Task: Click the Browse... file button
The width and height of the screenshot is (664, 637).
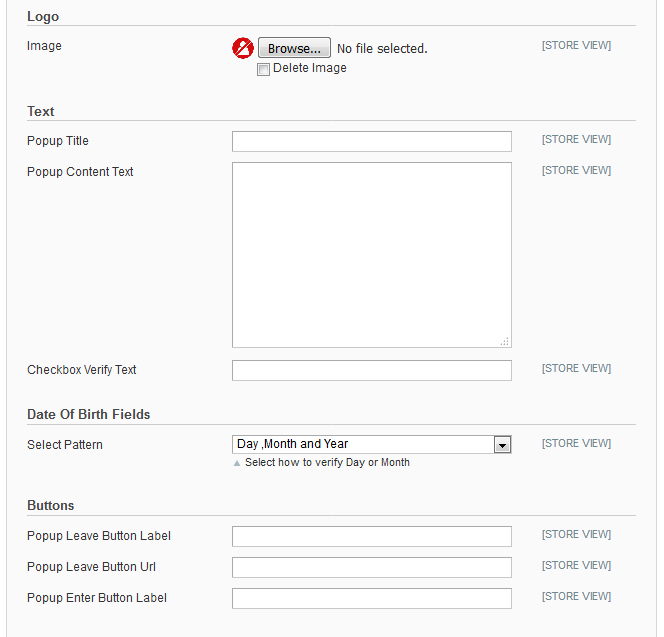Action: 294,48
